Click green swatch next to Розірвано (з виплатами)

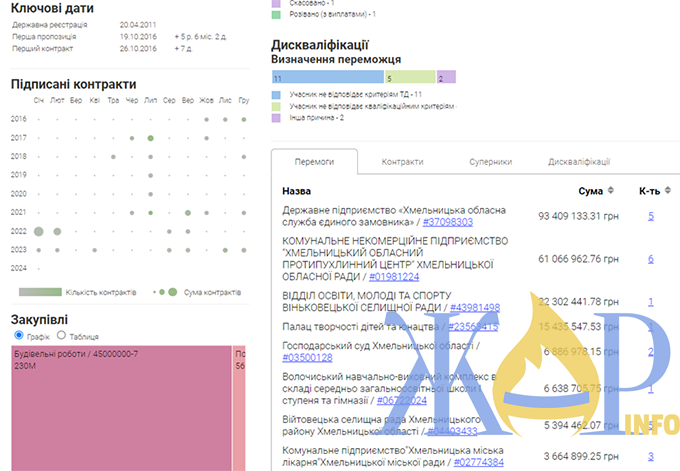pyautogui.click(x=276, y=14)
